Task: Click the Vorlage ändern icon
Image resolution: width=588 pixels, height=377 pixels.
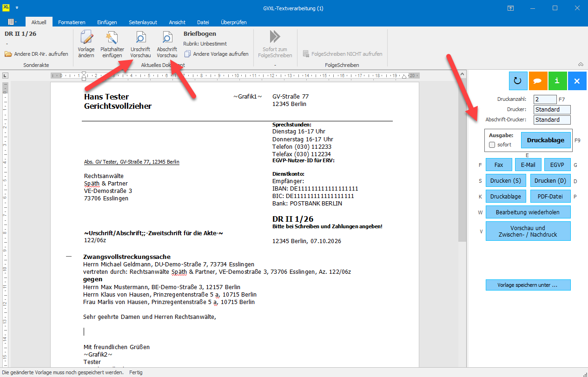Action: point(86,37)
